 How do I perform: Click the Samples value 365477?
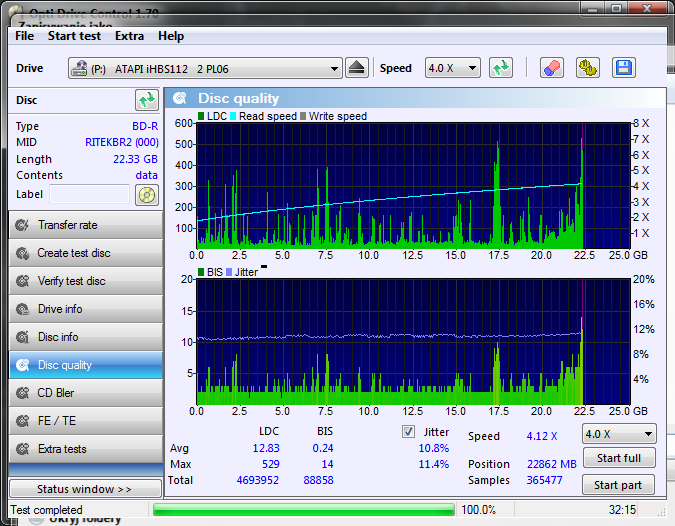(545, 480)
